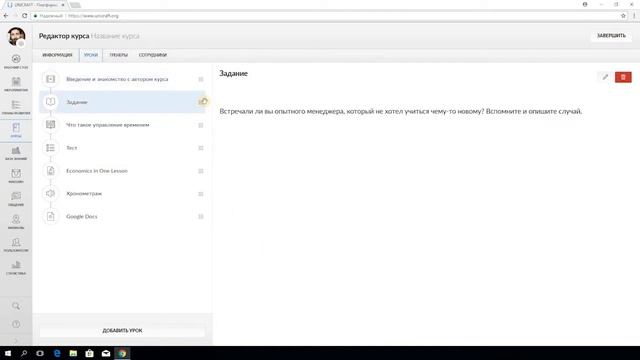This screenshot has height=360, width=640.
Task: Click the assignment text about опытного менеджера
Action: coord(400,111)
